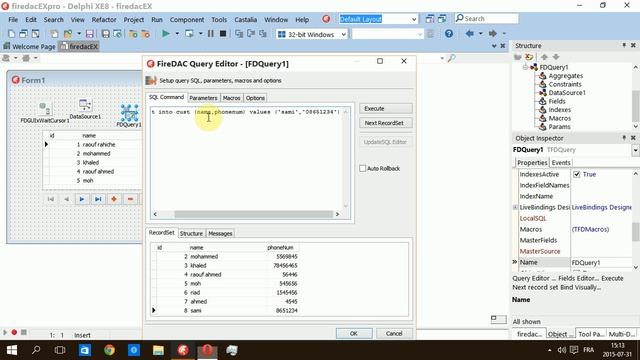Open the Run button dropdown arrow
Screen dimensions: 640x360
pos(177,34)
